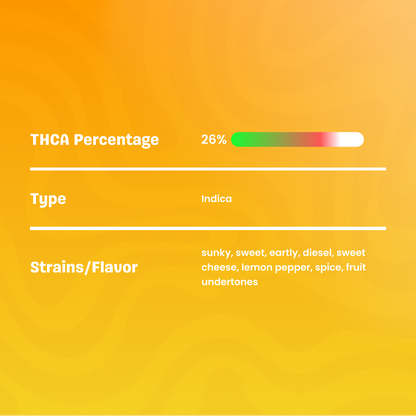Click the red section of the THCA bar
This screenshot has height=416, width=416.
318,139
